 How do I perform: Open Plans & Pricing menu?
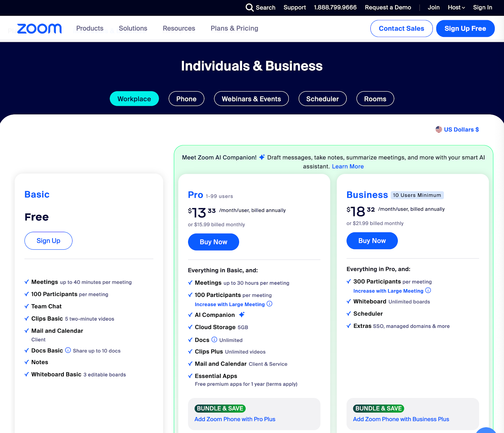coord(234,28)
